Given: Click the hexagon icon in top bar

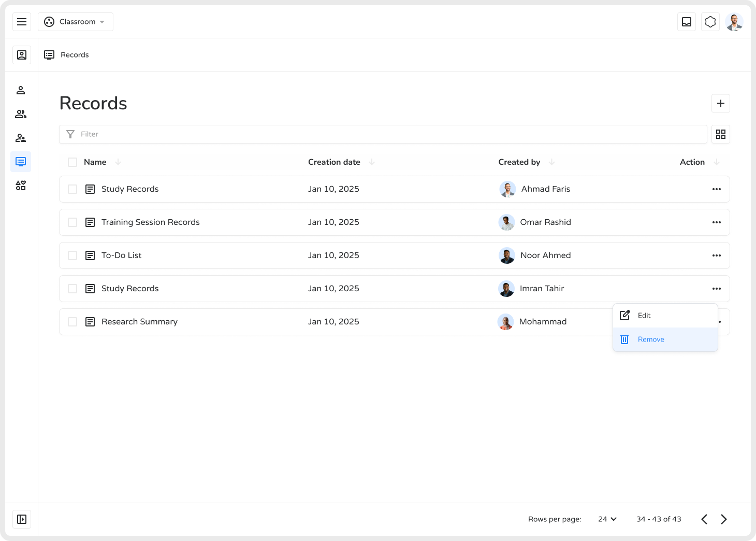Looking at the screenshot, I should 710,22.
